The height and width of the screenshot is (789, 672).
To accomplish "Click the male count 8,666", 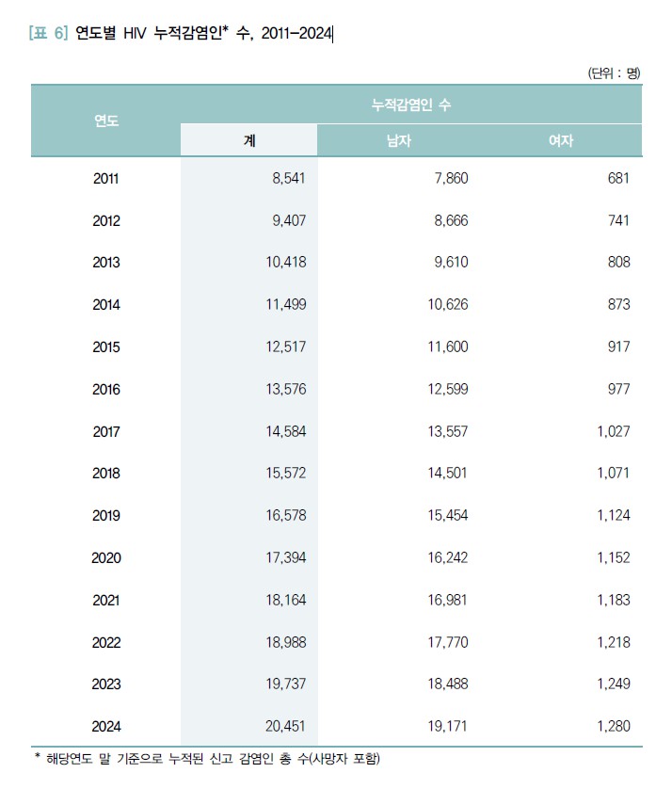I will pos(448,220).
